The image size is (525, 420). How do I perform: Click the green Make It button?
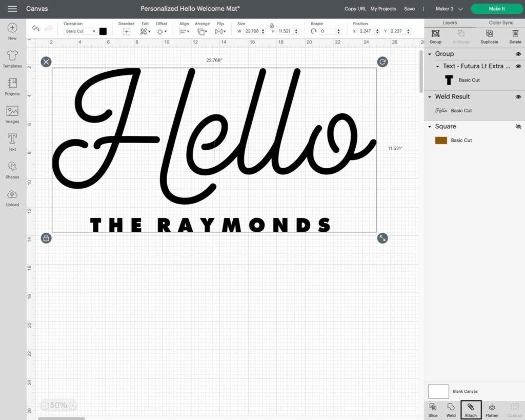(x=497, y=9)
